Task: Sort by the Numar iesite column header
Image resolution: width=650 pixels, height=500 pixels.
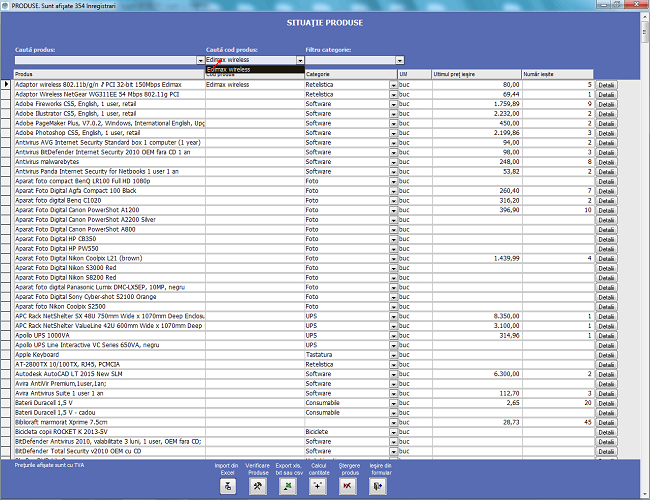Action: coord(557,74)
